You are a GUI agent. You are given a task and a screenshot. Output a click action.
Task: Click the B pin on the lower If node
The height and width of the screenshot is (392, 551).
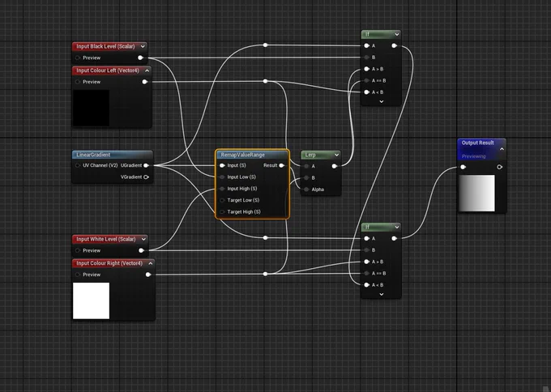(x=367, y=250)
